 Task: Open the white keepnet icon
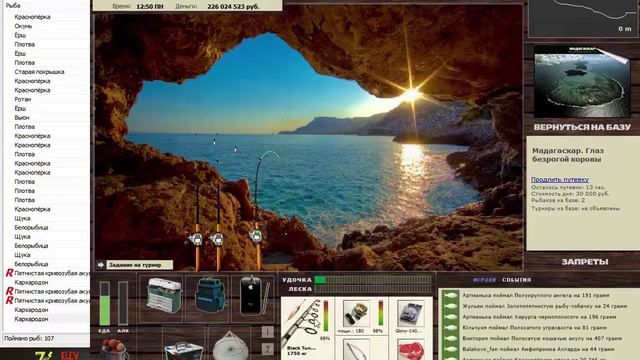230,346
